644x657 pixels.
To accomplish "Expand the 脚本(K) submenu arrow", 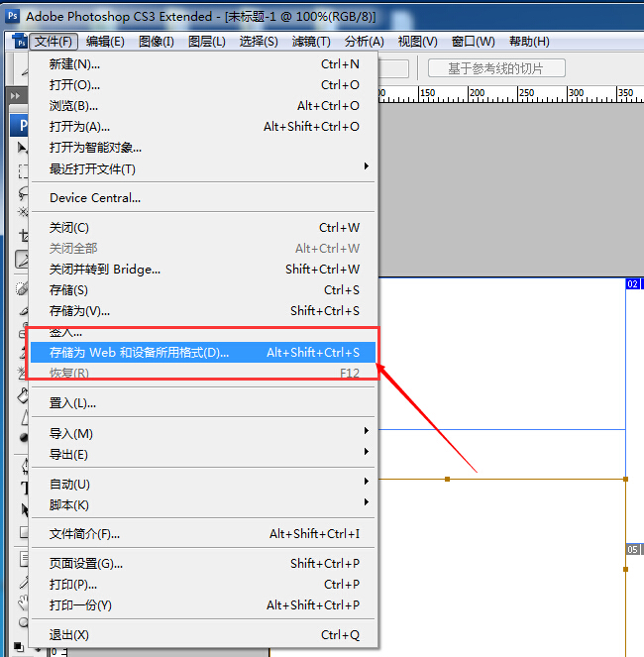I will point(367,501).
